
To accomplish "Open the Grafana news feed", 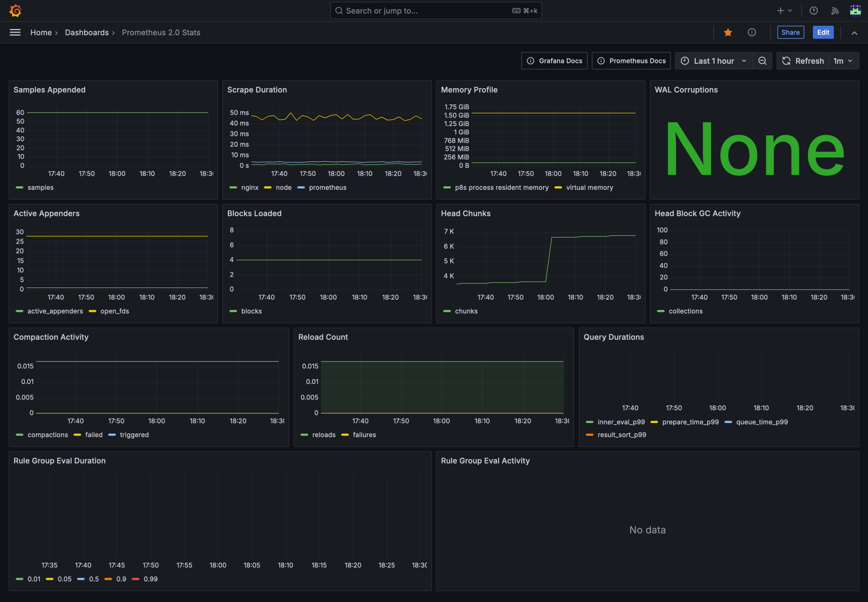I will click(x=835, y=10).
